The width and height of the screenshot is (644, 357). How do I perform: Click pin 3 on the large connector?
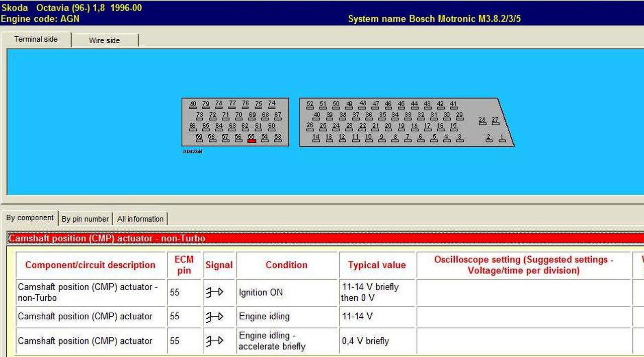pos(459,138)
